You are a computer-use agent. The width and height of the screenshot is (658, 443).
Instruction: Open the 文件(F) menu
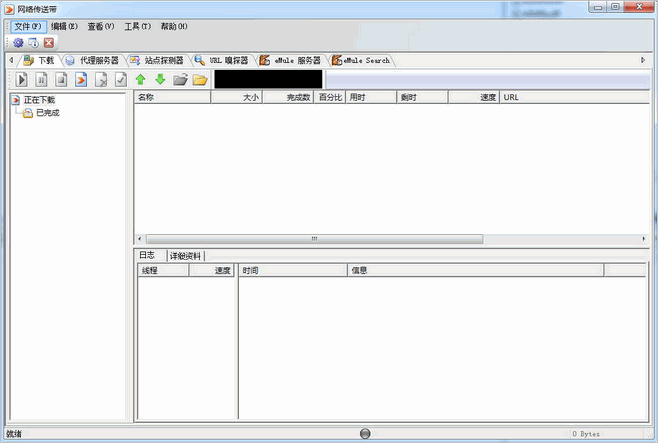point(28,26)
